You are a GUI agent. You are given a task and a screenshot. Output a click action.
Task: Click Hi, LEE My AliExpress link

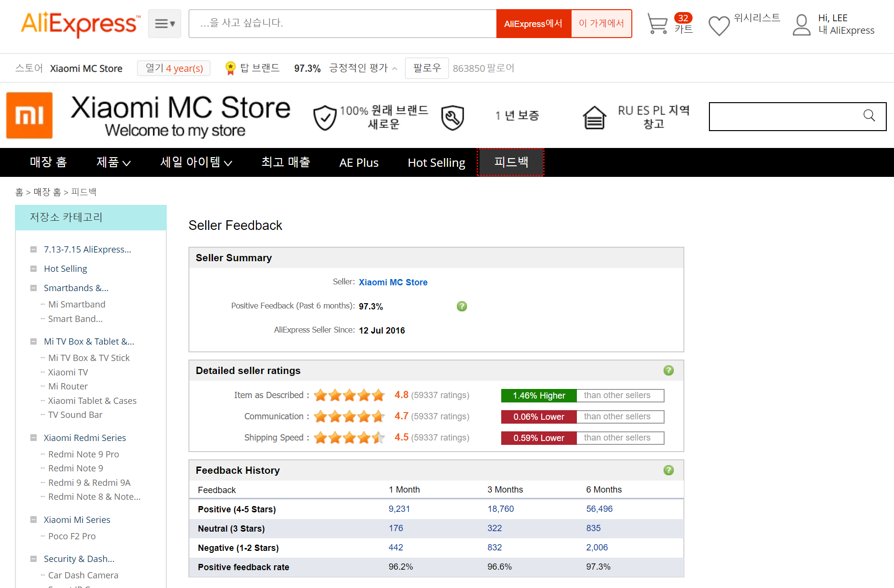point(846,24)
